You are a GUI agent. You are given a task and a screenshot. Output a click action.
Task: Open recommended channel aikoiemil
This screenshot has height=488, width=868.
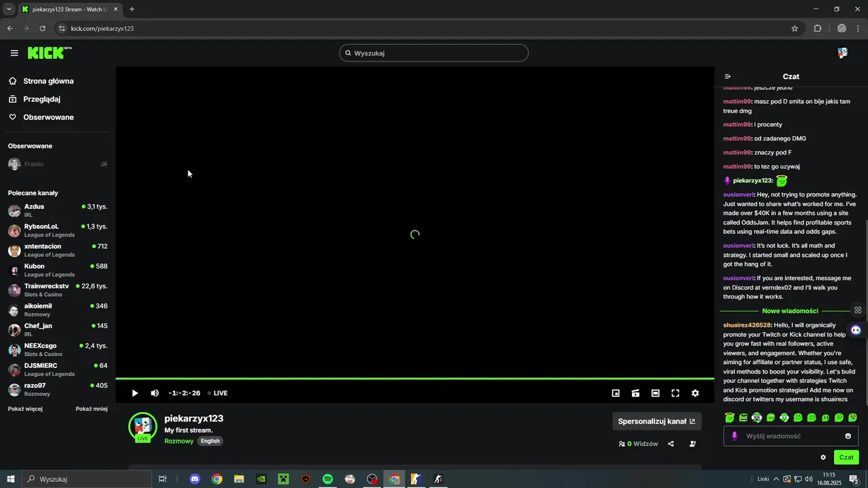[x=58, y=310]
